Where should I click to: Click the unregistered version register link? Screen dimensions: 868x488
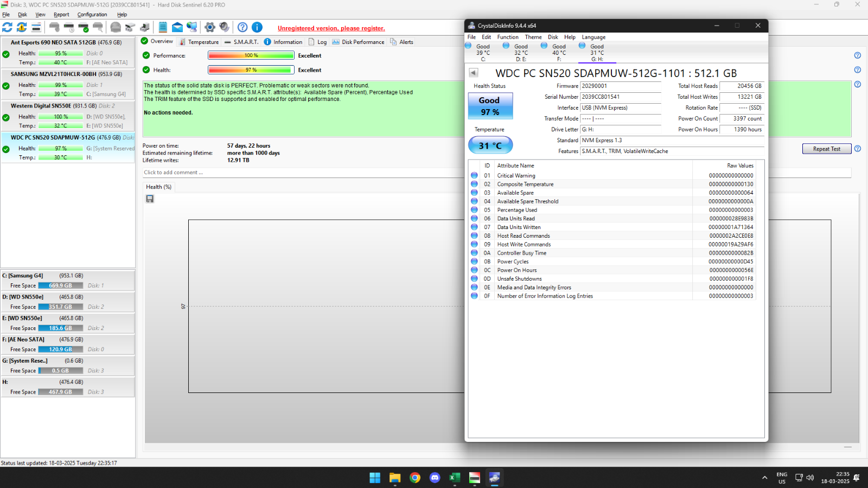pos(331,28)
